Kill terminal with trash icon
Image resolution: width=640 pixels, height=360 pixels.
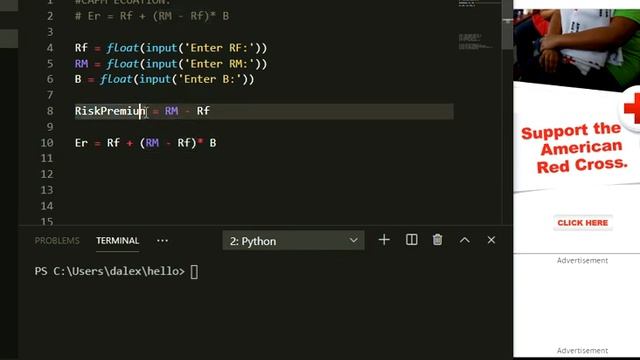pyautogui.click(x=438, y=240)
